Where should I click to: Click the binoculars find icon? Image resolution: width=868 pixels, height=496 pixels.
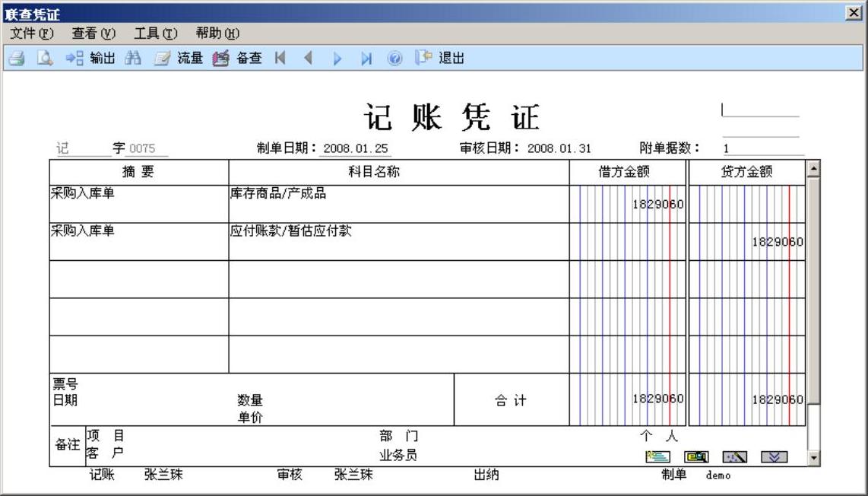pos(133,58)
